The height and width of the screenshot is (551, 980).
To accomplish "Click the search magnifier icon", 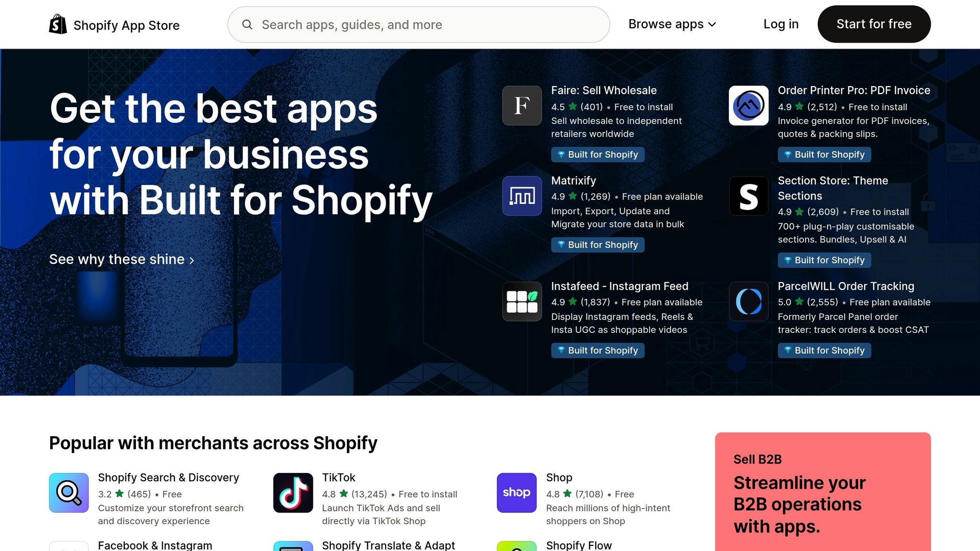I will [247, 24].
